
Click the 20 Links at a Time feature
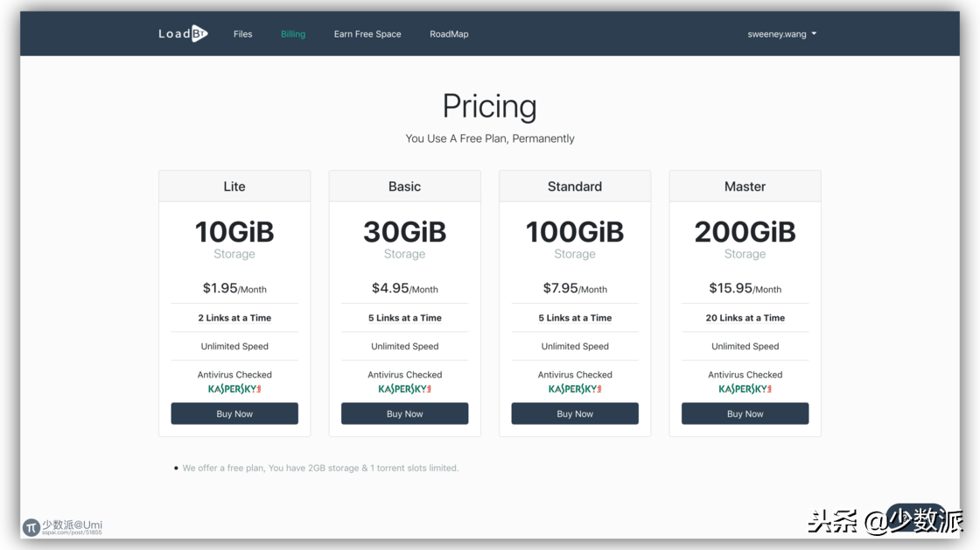[745, 318]
